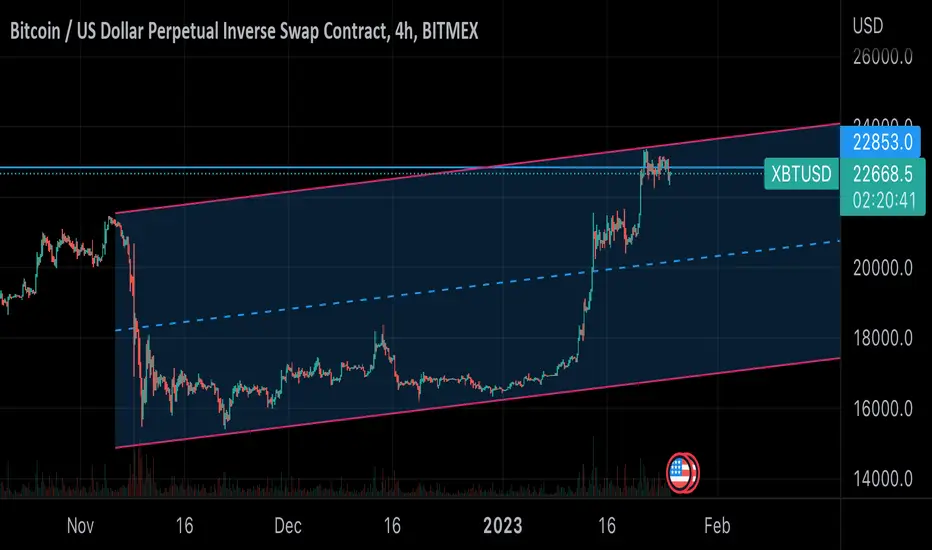Click the XBTUSD symbol label
Viewport: 932px width, 550px height.
[x=801, y=174]
